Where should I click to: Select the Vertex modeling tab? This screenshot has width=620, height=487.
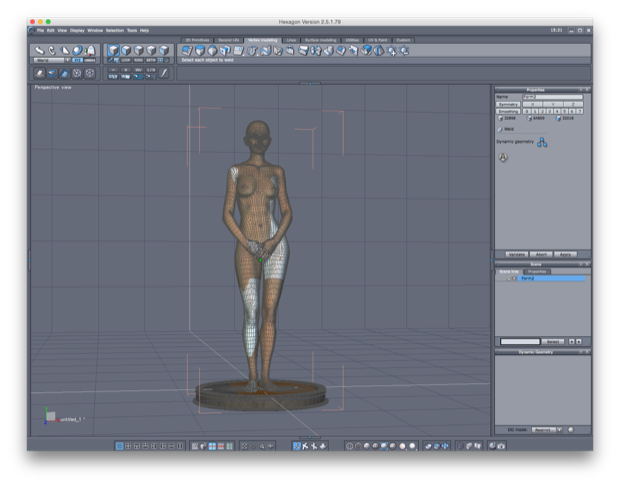tap(263, 40)
